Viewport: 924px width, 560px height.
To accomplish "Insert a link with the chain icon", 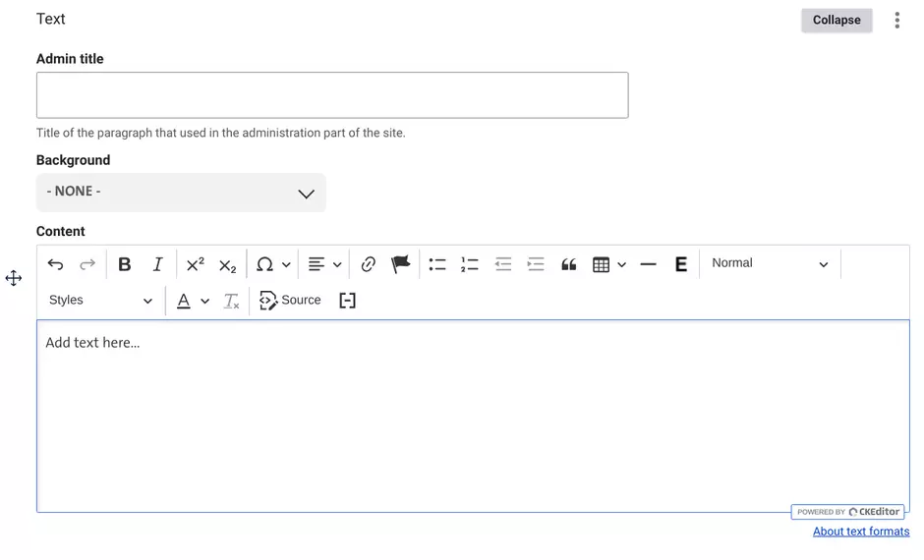I will 369,265.
